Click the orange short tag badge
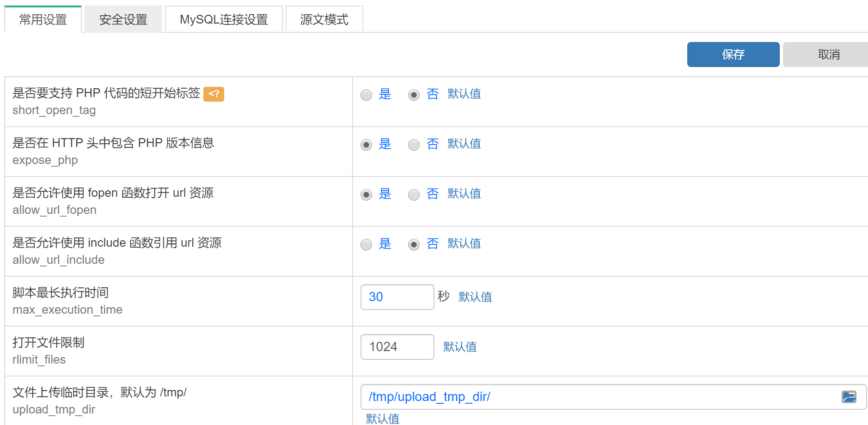This screenshot has width=868, height=425. click(x=214, y=94)
